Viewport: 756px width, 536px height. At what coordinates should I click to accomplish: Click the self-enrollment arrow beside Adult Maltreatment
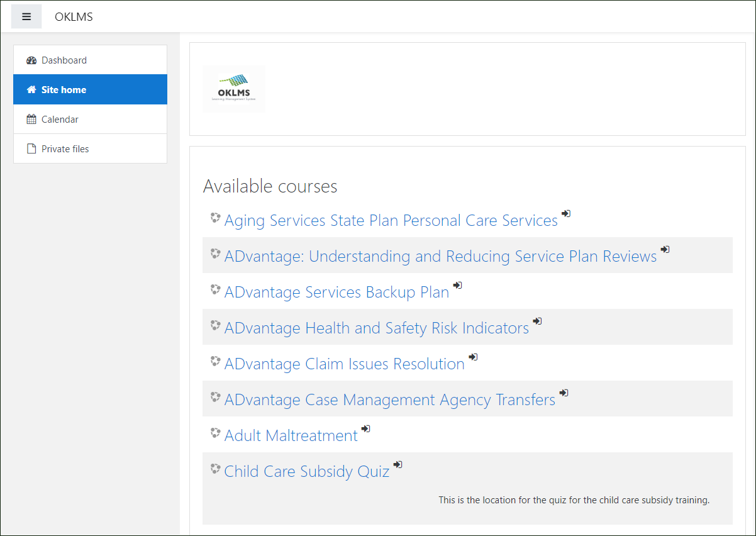366,428
